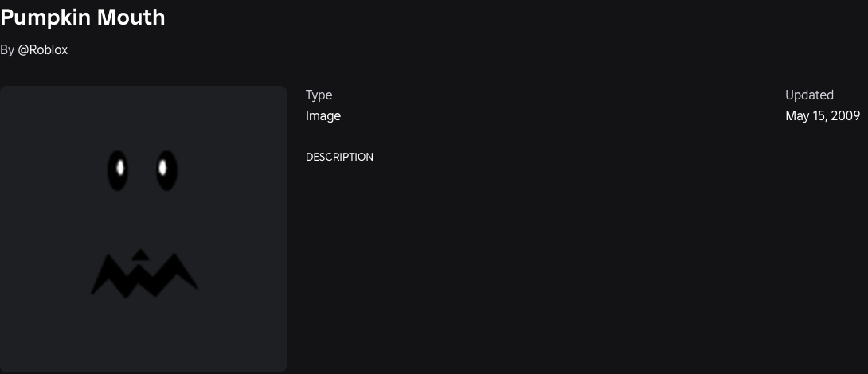Open the @Roblox creator profile link

point(43,50)
